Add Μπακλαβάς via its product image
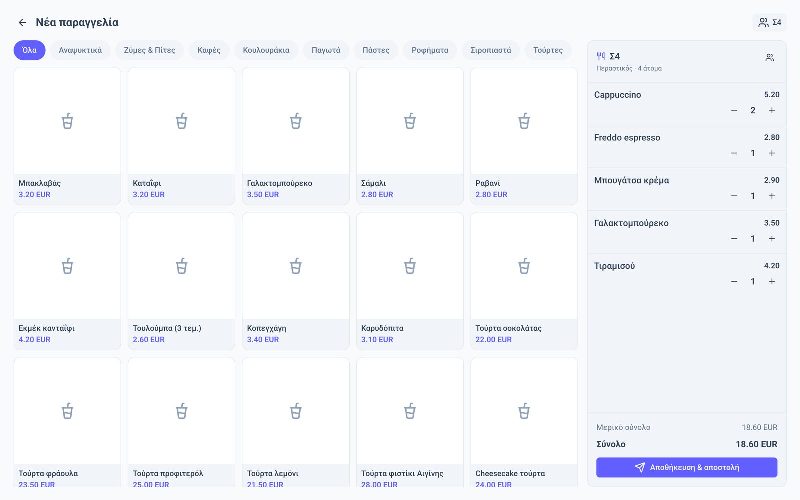 click(67, 121)
